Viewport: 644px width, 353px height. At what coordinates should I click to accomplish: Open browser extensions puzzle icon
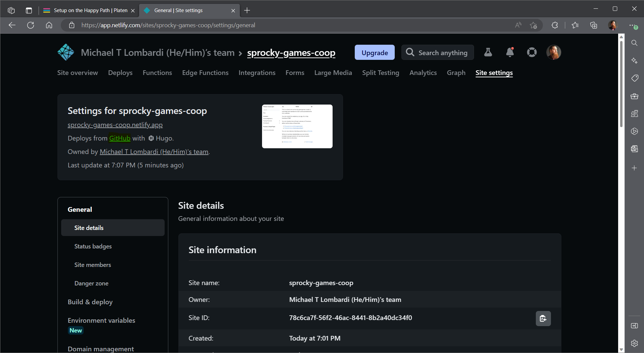555,25
